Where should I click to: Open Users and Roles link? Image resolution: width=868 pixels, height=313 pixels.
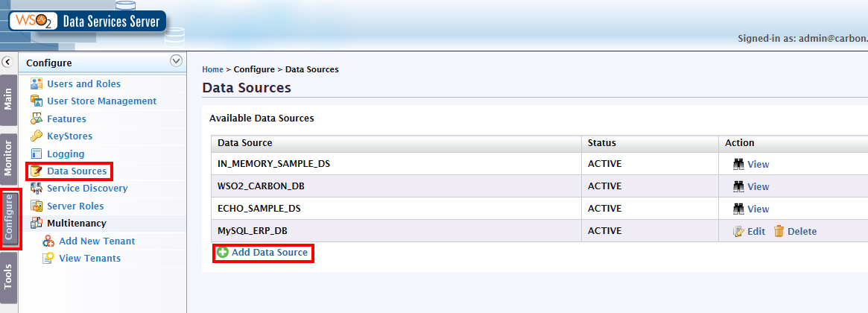pyautogui.click(x=83, y=84)
